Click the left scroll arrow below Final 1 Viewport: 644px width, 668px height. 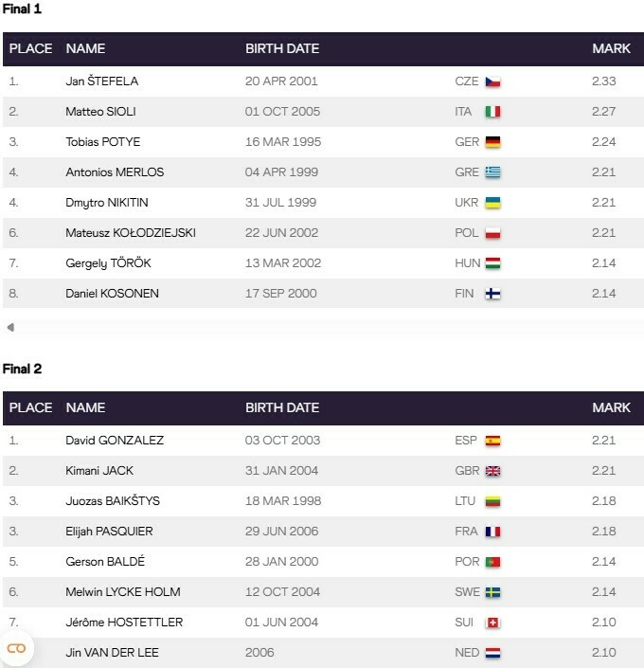coord(10,328)
